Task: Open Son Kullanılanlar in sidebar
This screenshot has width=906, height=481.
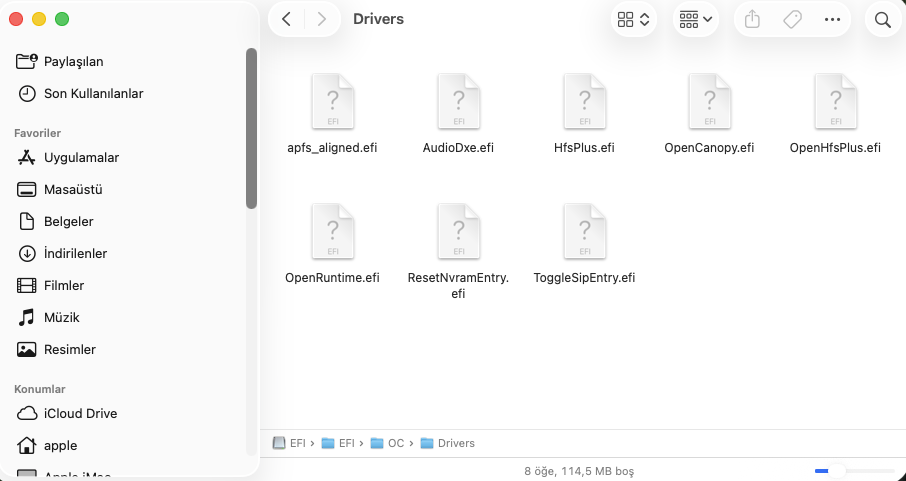Action: coord(93,93)
